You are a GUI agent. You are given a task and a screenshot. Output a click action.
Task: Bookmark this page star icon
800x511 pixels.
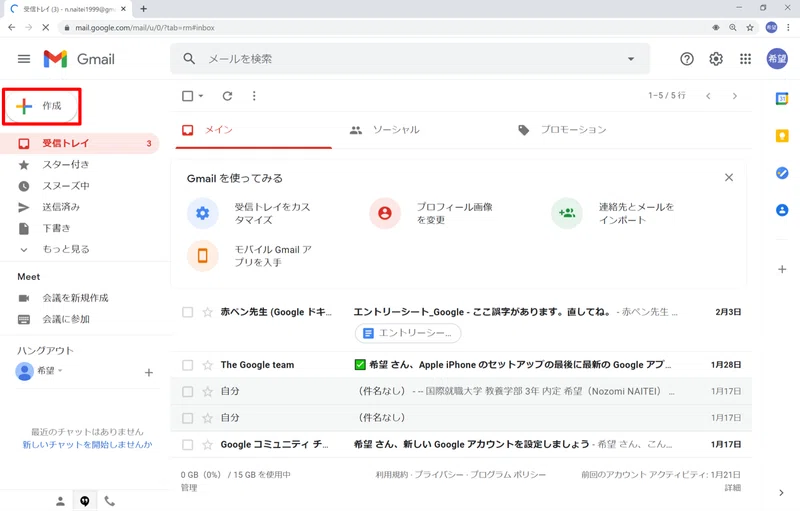[749, 28]
